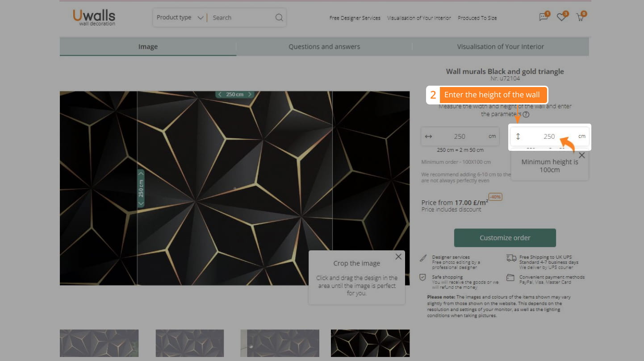
Task: Click the wall height input field
Action: 549,137
